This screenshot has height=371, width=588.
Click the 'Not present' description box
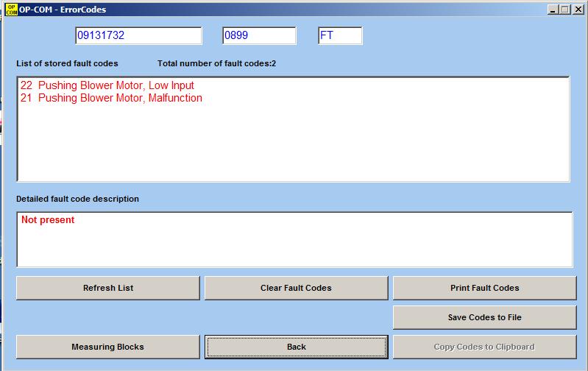pyautogui.click(x=294, y=239)
